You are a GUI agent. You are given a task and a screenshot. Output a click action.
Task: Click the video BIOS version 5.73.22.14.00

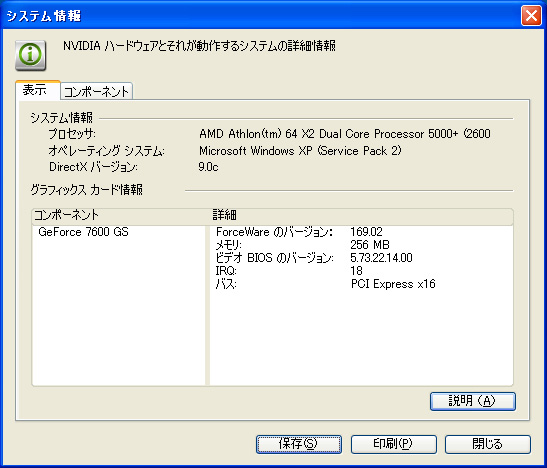(381, 258)
